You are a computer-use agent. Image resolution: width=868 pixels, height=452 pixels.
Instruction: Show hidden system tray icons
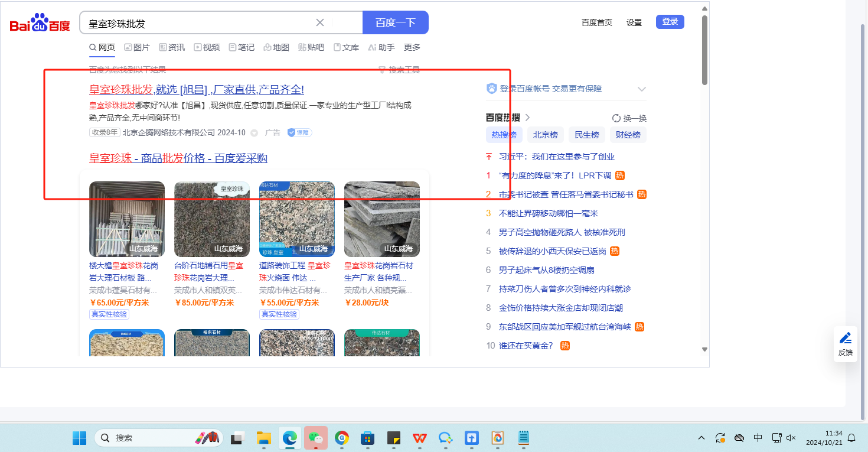[701, 438]
